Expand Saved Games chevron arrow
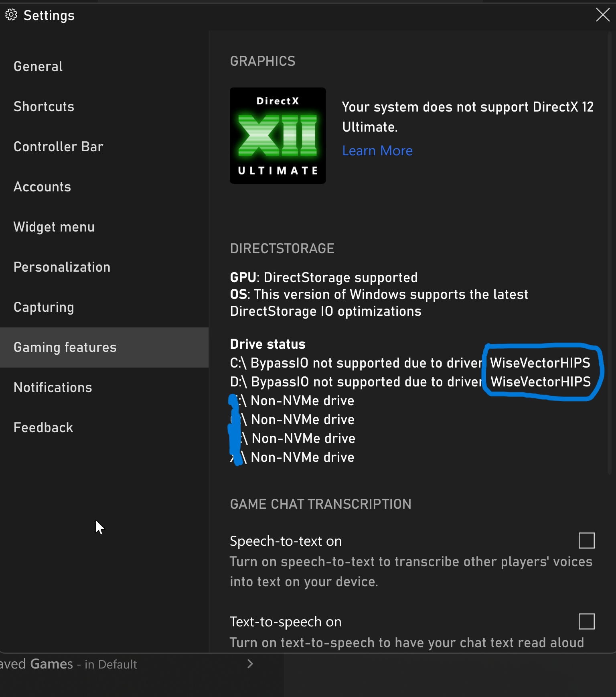The image size is (616, 697). tap(250, 664)
